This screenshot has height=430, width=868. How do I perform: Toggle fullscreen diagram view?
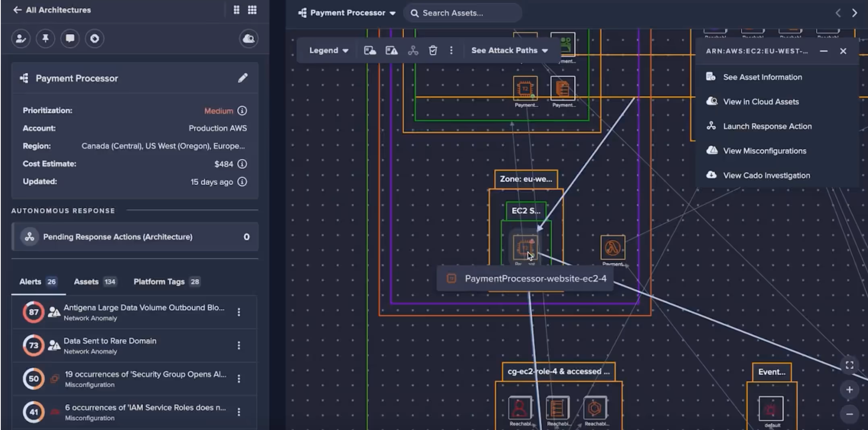[849, 365]
